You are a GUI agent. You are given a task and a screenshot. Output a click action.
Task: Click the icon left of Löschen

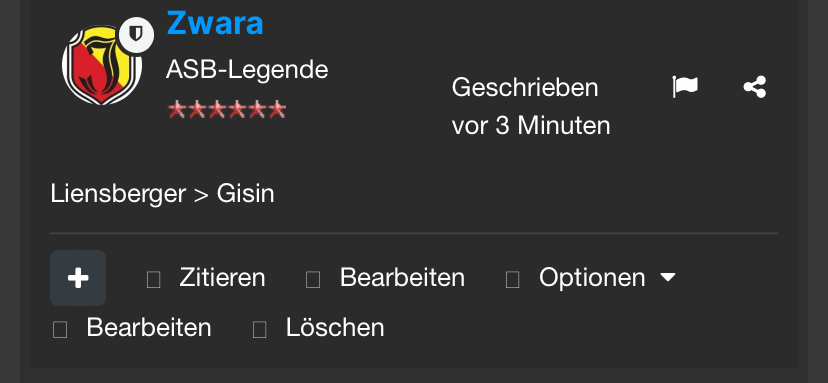(x=259, y=329)
